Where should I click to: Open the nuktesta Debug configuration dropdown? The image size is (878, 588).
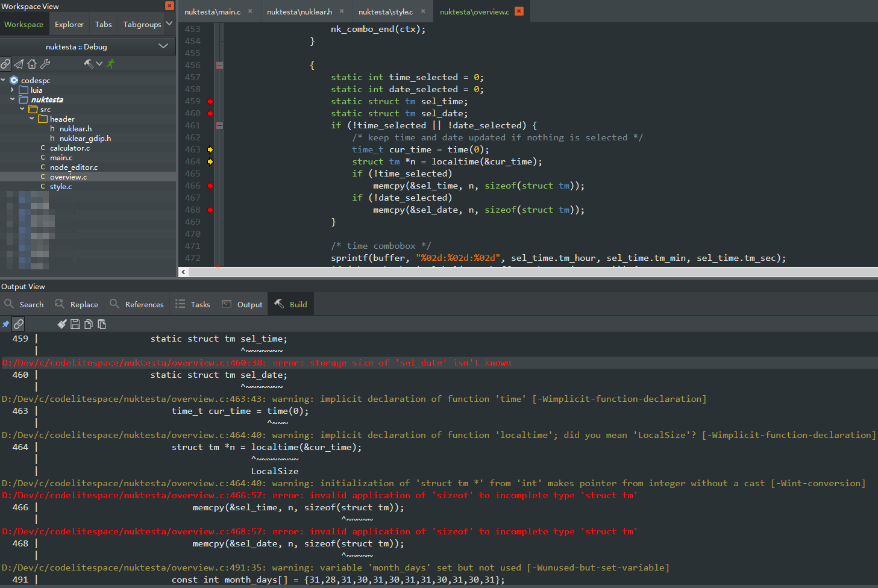[x=163, y=46]
